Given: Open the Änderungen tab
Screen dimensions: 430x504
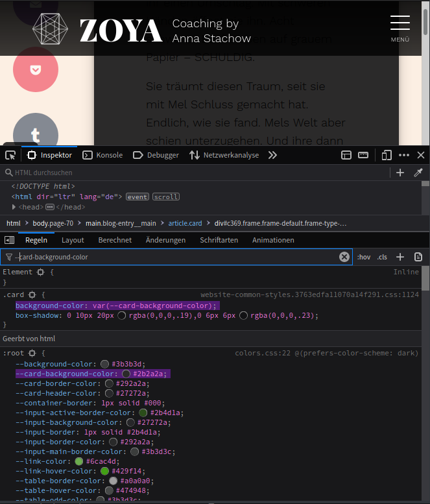Looking at the screenshot, I should (165, 240).
